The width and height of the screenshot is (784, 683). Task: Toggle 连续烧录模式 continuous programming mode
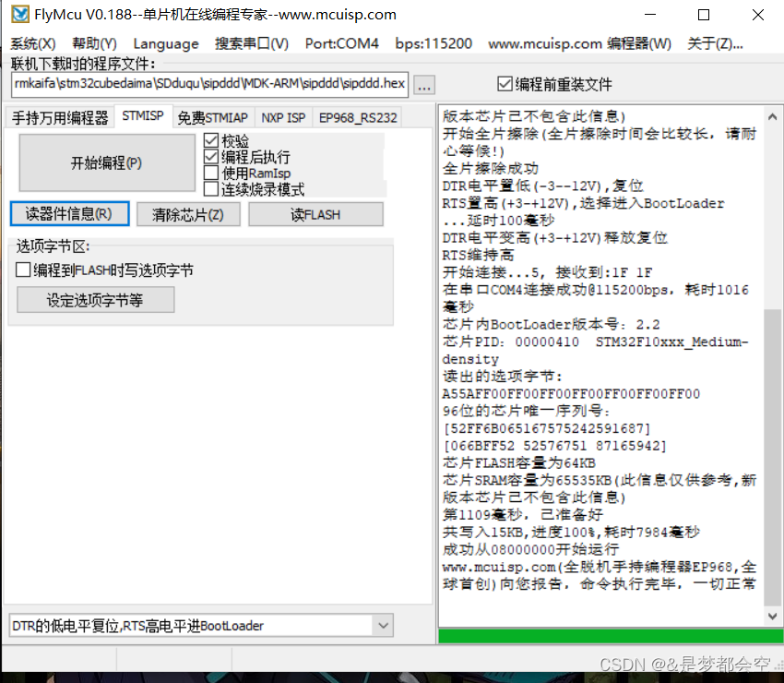(x=209, y=187)
